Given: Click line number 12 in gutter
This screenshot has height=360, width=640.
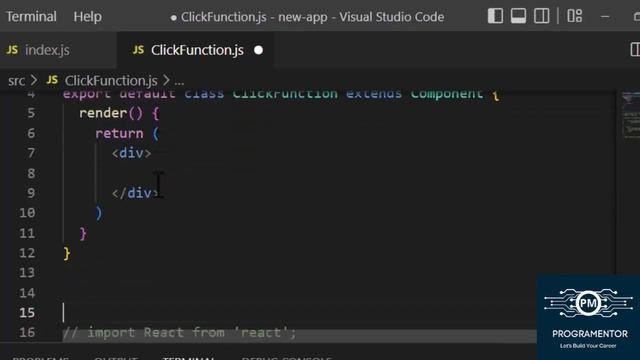Looking at the screenshot, I should point(27,253).
